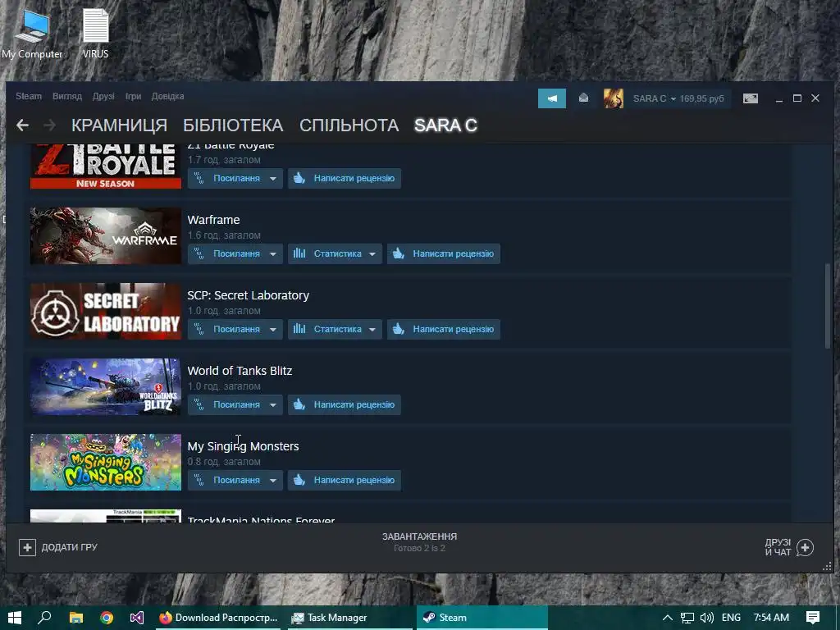Expand Посилання dropdown for SCP: Secret Laboratory
Image resolution: width=840 pixels, height=630 pixels.
235,330
